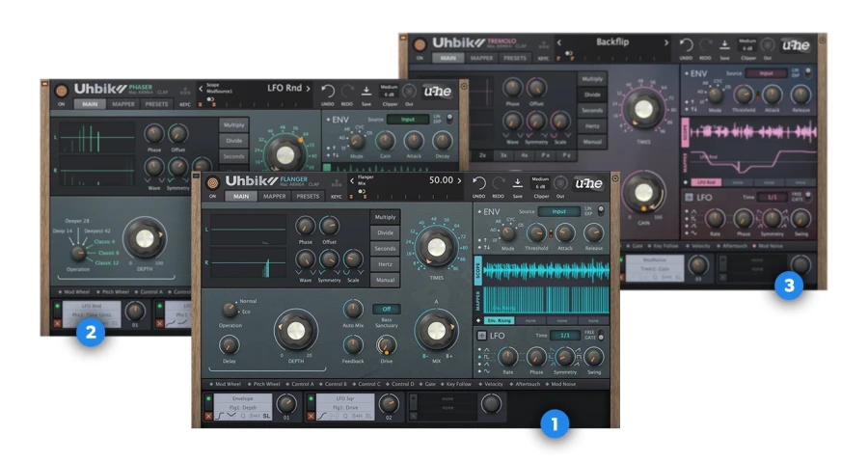
Task: Toggle green enable LED of LFO Sqr slot
Action: click(311, 399)
